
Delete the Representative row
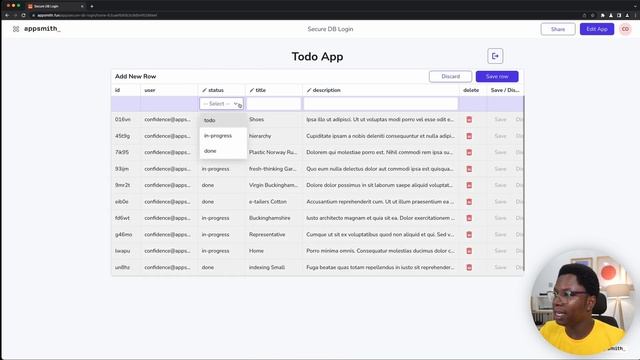469,235
